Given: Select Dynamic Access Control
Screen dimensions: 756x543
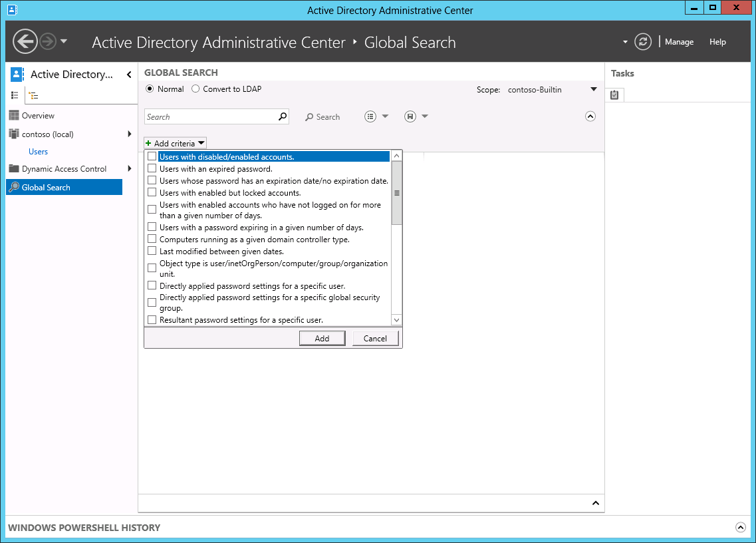Looking at the screenshot, I should [64, 169].
